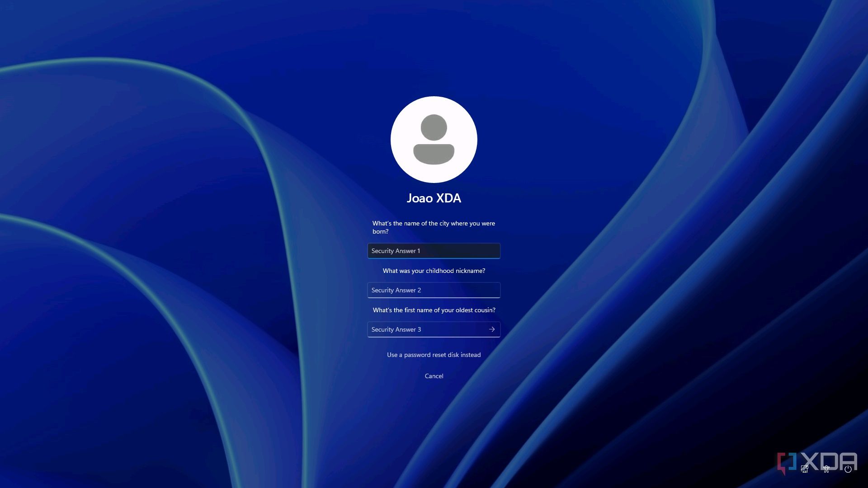Viewport: 868px width, 488px height.
Task: Select 'What's the first name of your oldest cousin?' question
Action: coord(434,310)
